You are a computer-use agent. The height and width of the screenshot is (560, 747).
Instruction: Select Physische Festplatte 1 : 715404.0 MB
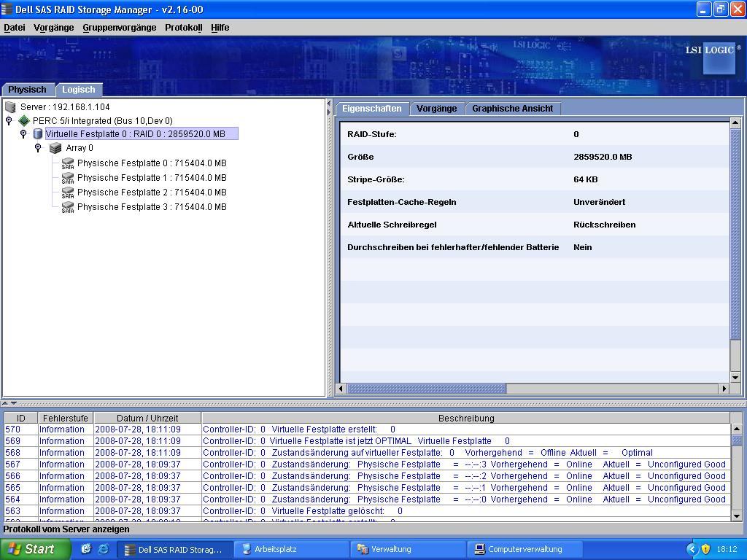click(152, 178)
